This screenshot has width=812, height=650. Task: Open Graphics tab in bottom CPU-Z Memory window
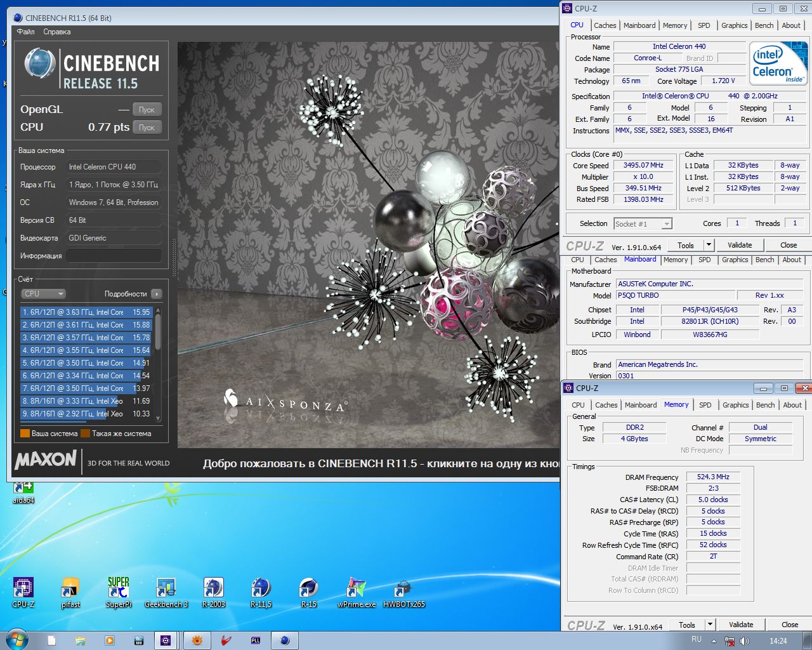click(736, 405)
